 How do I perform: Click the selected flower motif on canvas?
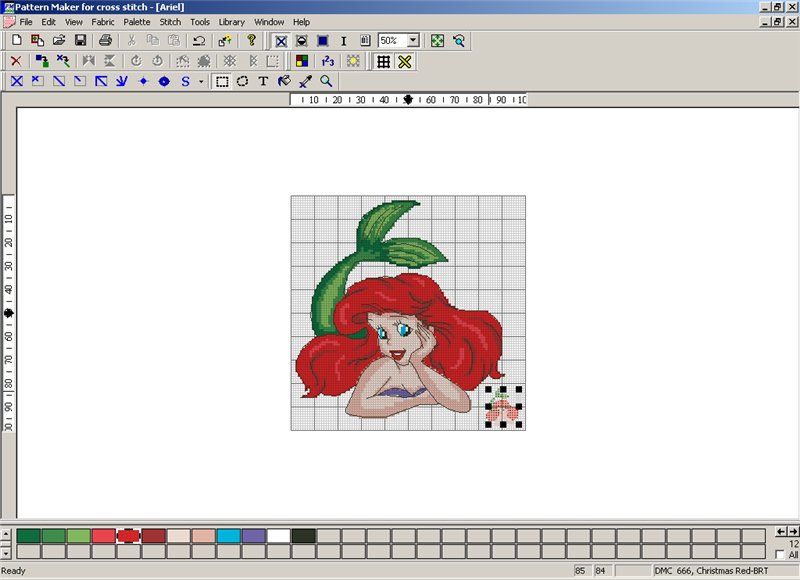tap(503, 407)
